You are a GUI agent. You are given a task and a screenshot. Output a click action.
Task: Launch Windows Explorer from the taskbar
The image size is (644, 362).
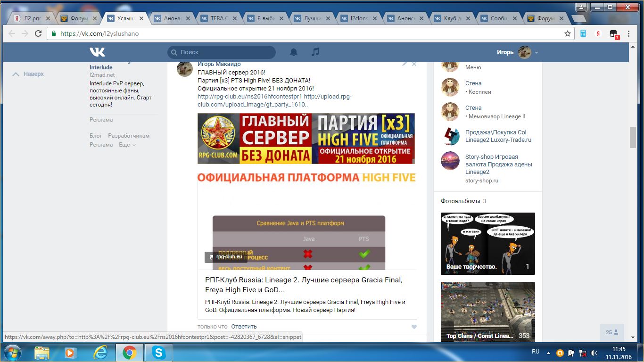click(42, 352)
